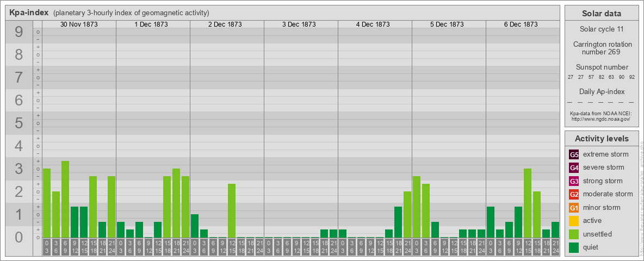
Task: Click the G2 moderate storm badge
Action: click(x=574, y=194)
